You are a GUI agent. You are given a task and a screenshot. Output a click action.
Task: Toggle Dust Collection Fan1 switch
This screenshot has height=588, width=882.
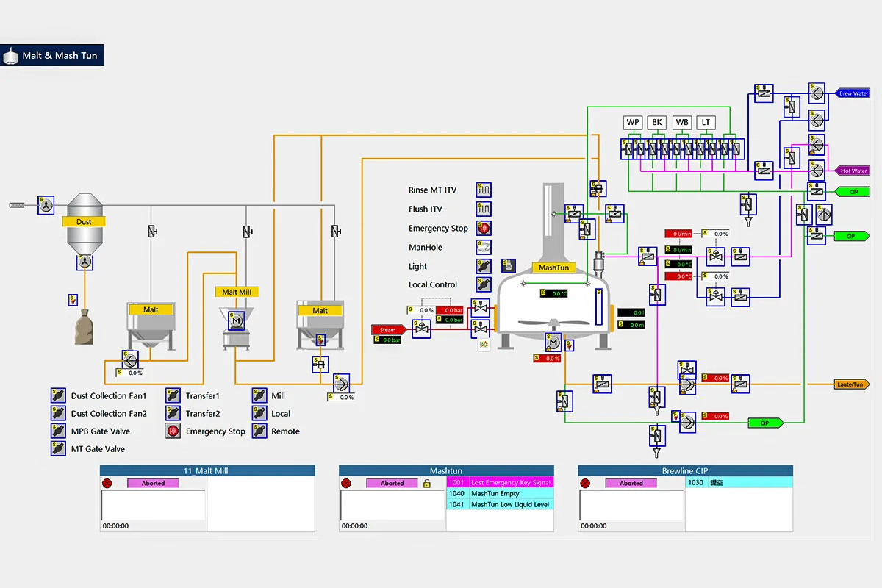pos(58,396)
